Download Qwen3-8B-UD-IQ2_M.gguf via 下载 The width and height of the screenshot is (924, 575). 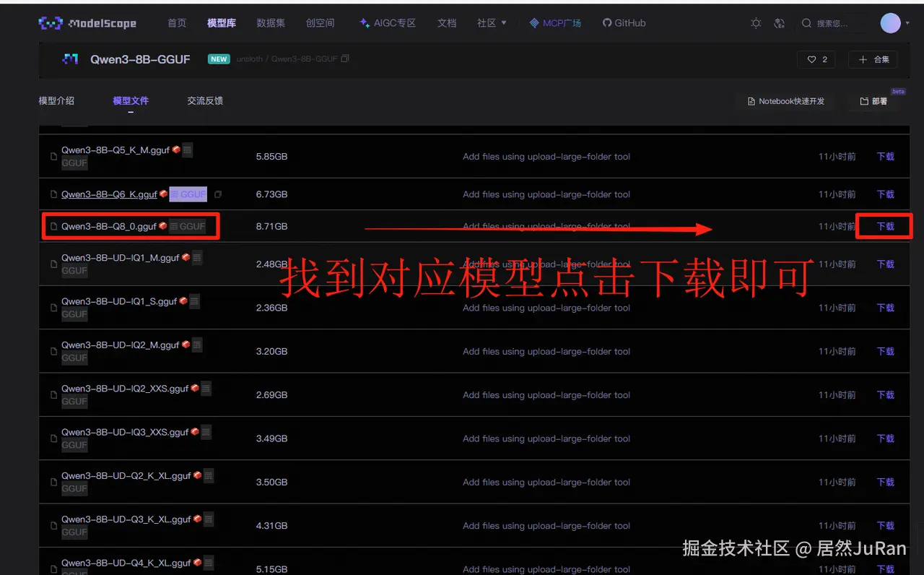[885, 352]
